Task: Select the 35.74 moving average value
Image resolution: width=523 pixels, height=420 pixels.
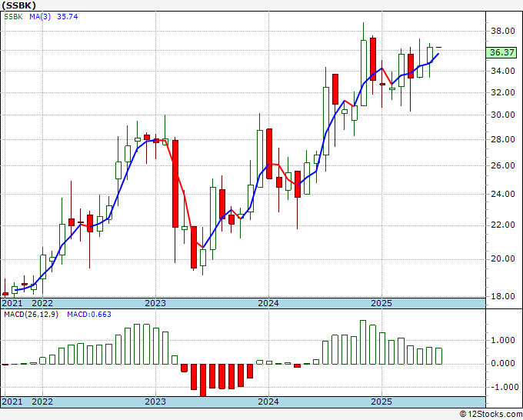Action: coord(68,17)
